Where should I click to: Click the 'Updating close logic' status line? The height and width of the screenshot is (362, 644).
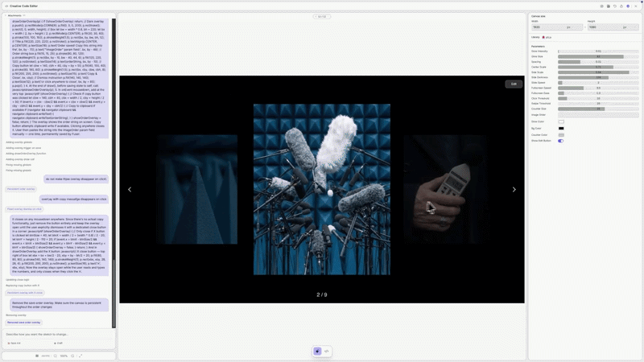pyautogui.click(x=17, y=280)
